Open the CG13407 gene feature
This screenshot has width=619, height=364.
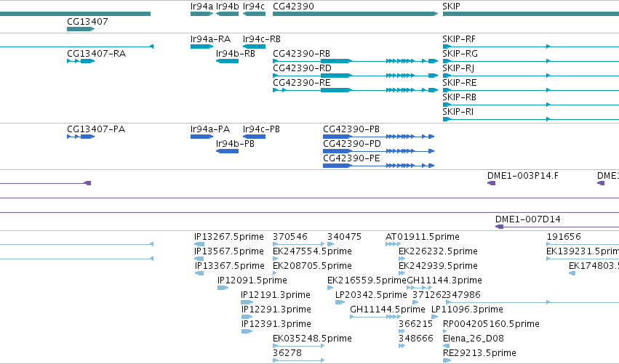click(x=81, y=29)
